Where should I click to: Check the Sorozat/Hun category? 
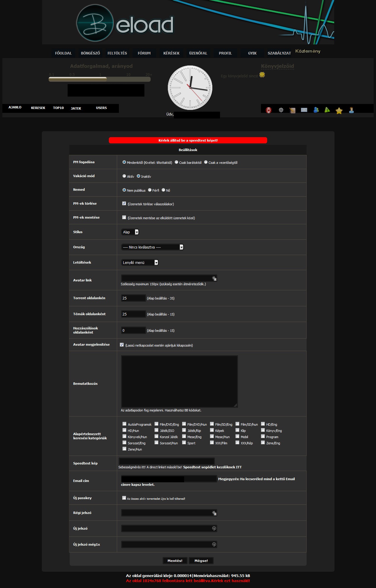tap(157, 443)
